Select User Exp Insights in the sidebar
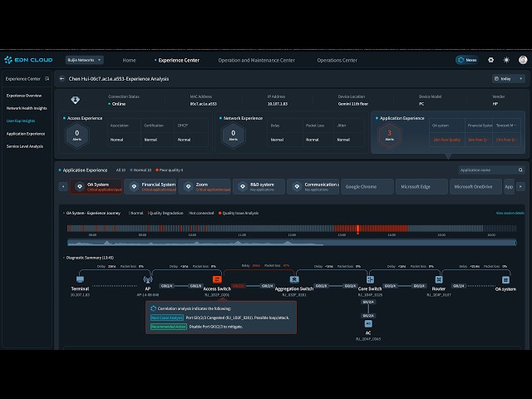The width and height of the screenshot is (532, 399). [x=21, y=121]
